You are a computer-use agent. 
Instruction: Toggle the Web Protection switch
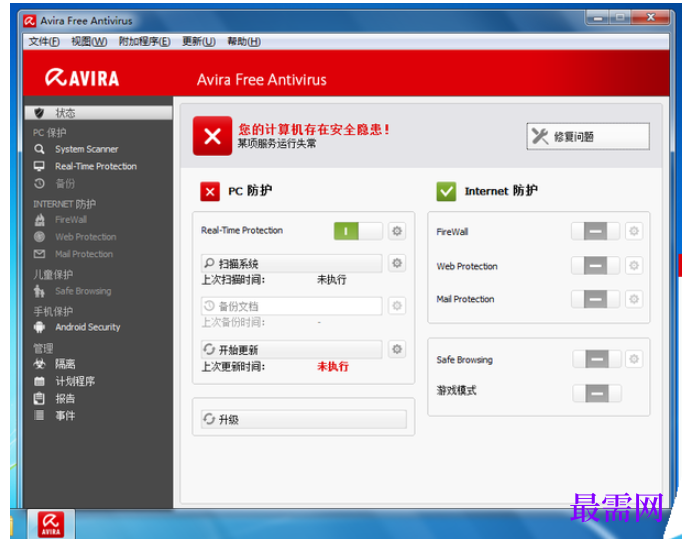595,265
